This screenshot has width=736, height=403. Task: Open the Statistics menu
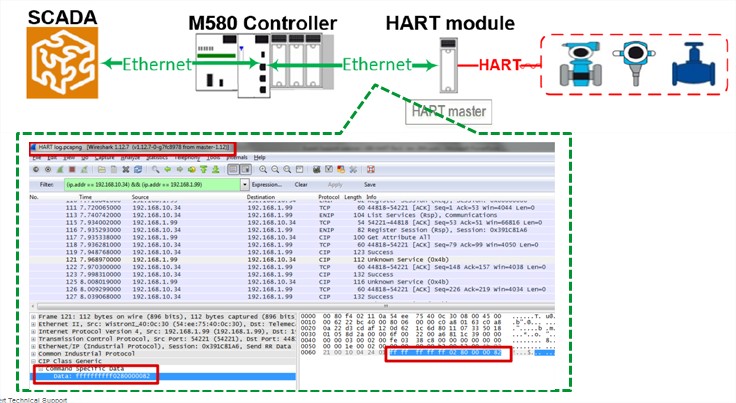(157, 157)
